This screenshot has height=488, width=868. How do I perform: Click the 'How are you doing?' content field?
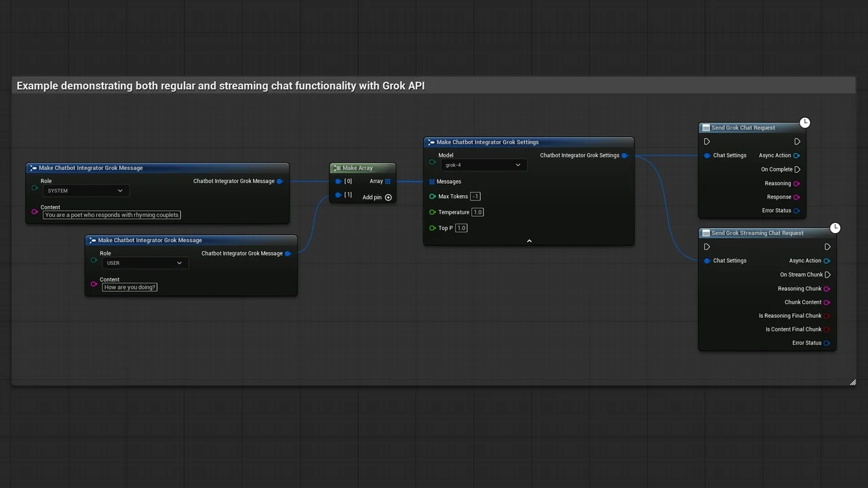coord(130,287)
